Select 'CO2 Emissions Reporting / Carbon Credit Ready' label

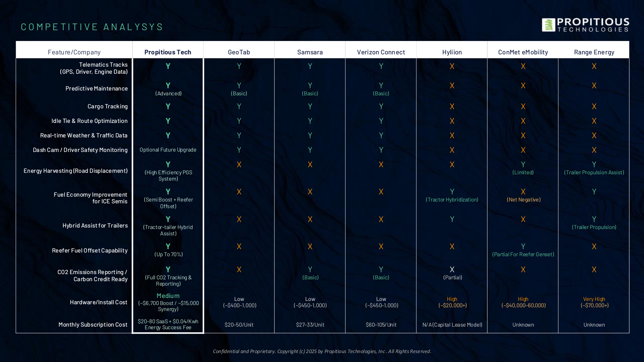coord(92,276)
